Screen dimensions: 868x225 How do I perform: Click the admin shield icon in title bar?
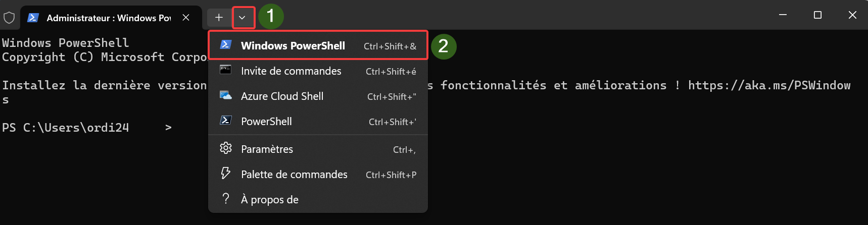point(9,18)
